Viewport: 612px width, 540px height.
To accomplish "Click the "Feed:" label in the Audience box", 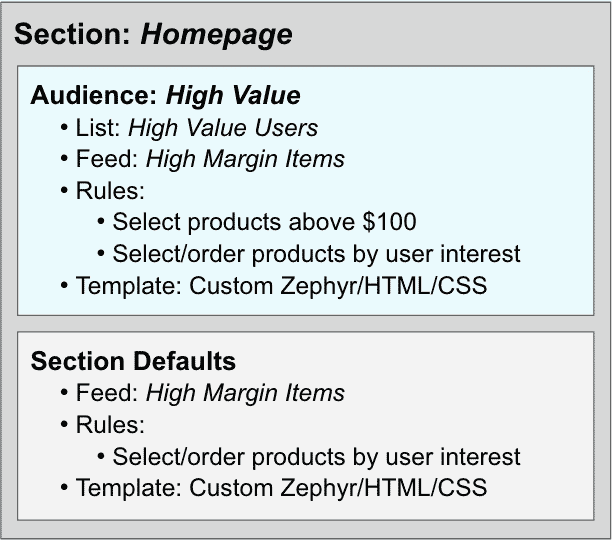I will click(x=107, y=158).
